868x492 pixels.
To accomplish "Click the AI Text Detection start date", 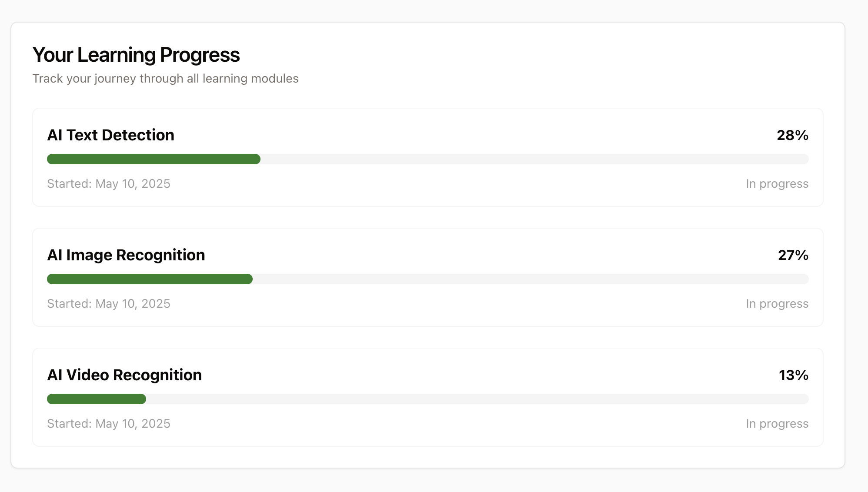I will point(109,184).
